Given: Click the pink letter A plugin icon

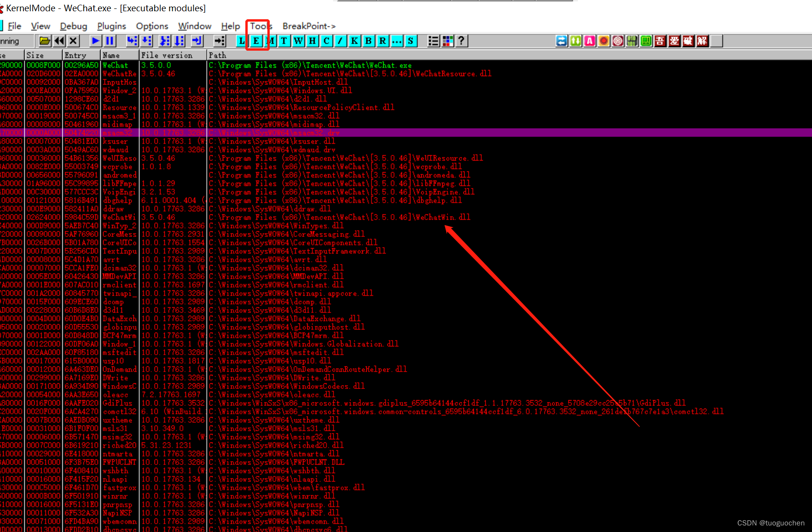Looking at the screenshot, I should click(590, 41).
